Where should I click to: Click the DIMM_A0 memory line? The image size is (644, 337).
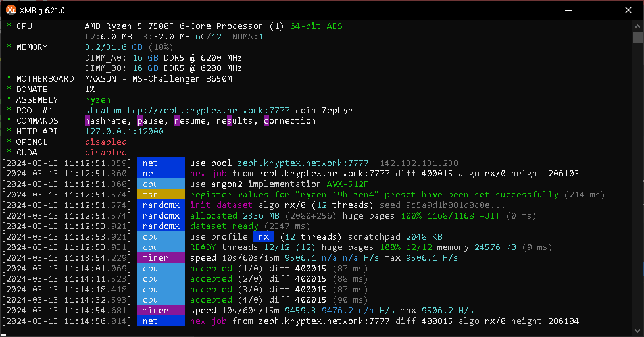pyautogui.click(x=163, y=58)
